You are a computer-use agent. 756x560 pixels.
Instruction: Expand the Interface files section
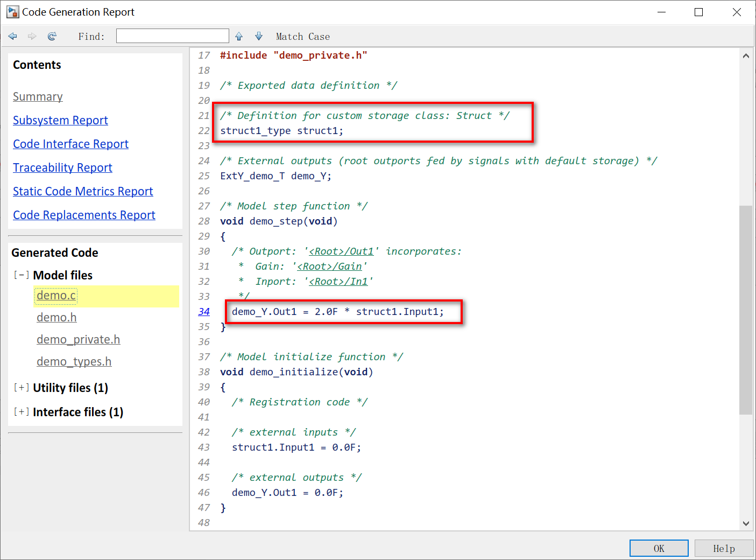pyautogui.click(x=22, y=412)
